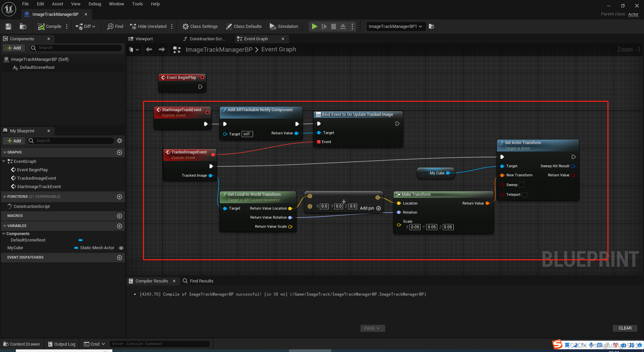The width and height of the screenshot is (644, 352).
Task: Browse to asset in Content Browser
Action: point(23,27)
